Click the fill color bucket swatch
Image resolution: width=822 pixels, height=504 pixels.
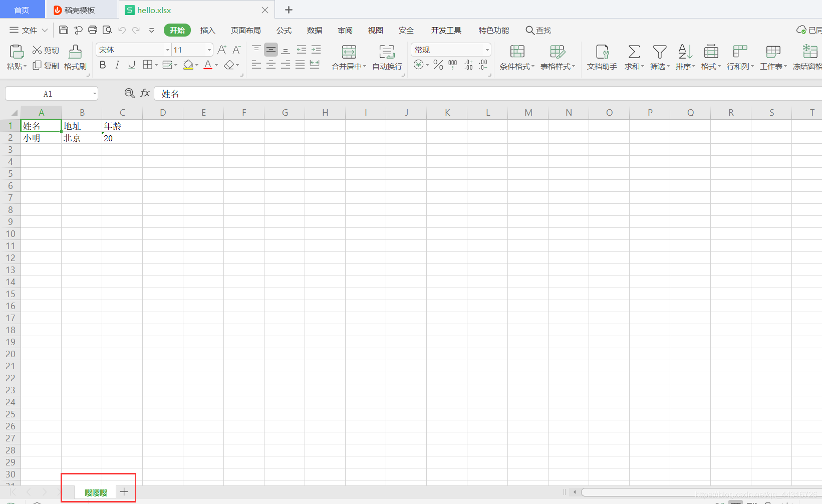188,65
